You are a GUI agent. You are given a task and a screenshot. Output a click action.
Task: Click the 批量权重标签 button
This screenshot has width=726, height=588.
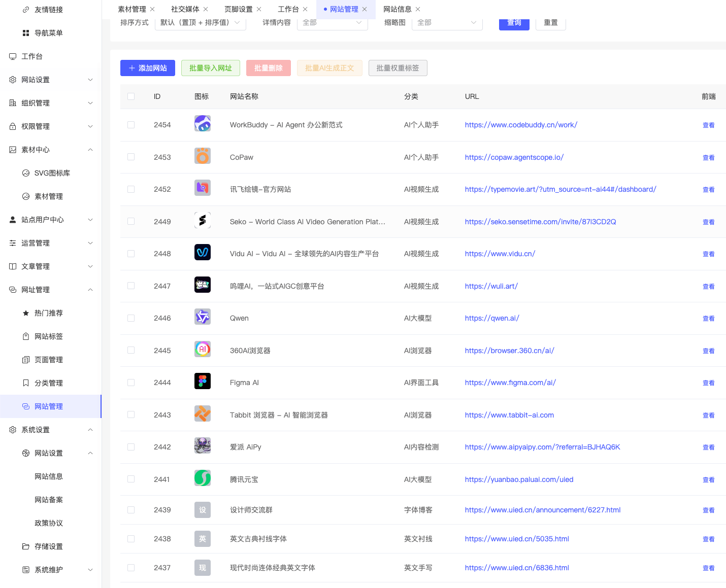tap(398, 68)
